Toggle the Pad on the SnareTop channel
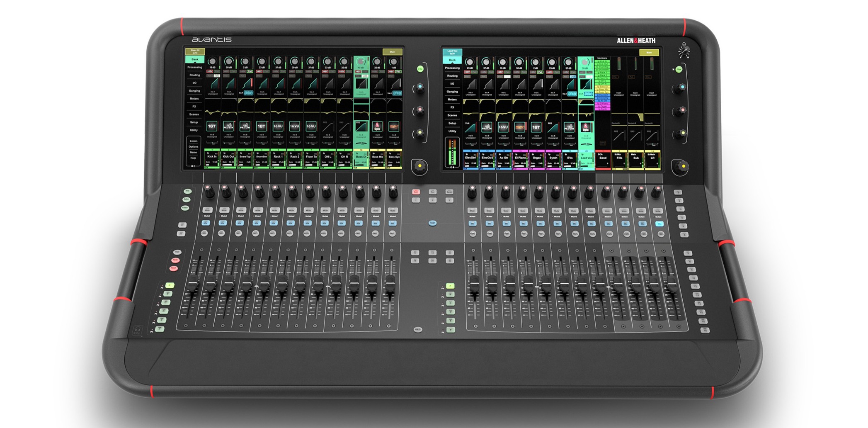 pyautogui.click(x=250, y=72)
